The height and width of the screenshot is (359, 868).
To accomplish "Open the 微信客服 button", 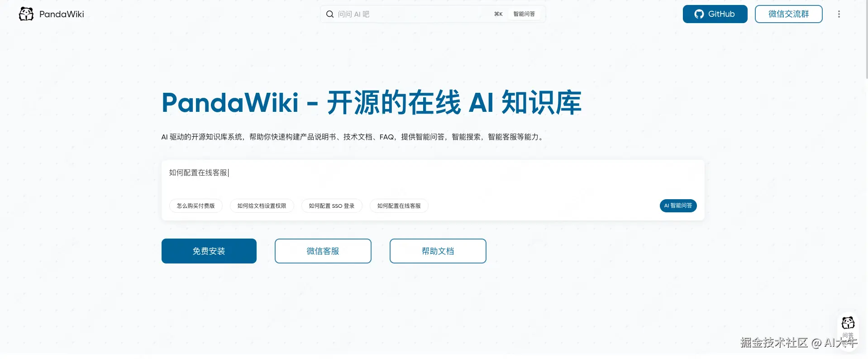I will pos(323,251).
